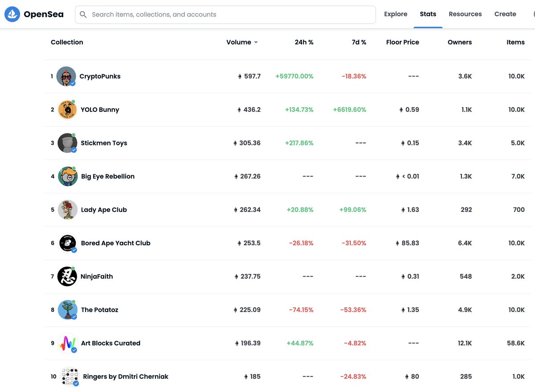The width and height of the screenshot is (535, 392).
Task: Click the -74.15% change for The Potatoz
Action: 301,310
